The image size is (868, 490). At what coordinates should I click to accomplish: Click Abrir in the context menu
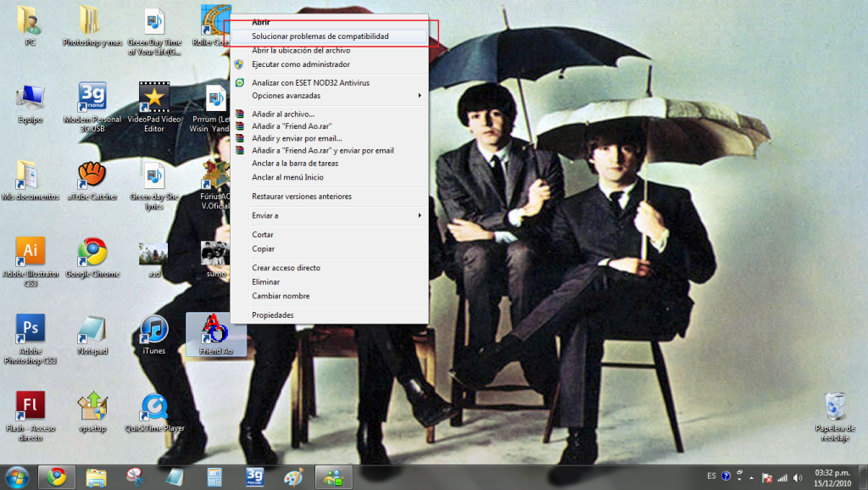pos(330,22)
